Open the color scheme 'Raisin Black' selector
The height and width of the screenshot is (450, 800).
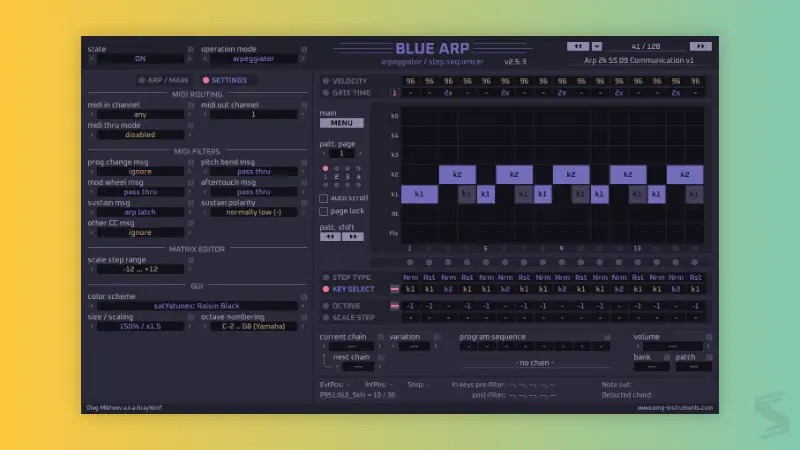197,306
